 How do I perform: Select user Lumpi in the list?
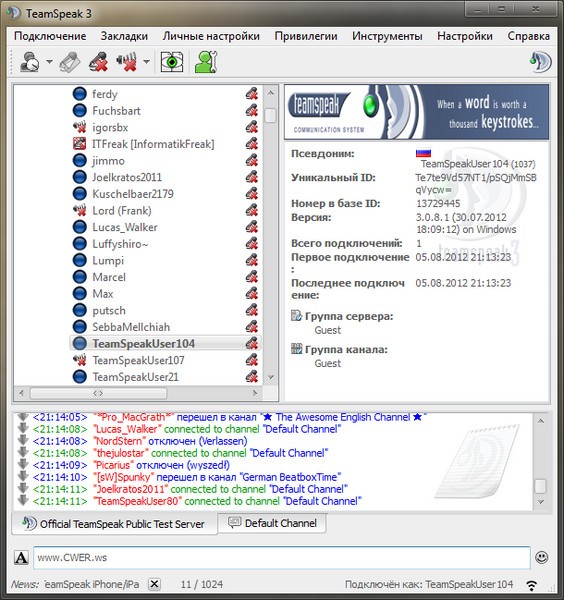point(108,261)
